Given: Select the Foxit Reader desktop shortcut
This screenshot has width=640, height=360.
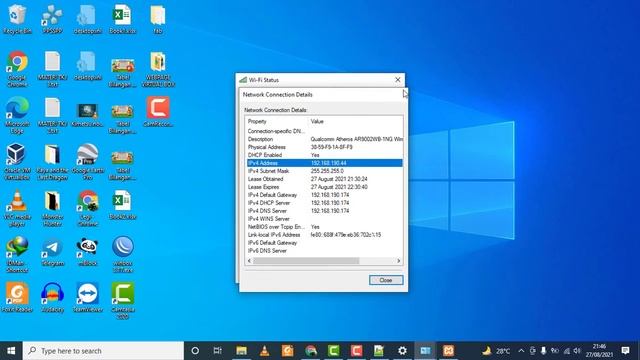Looking at the screenshot, I should 17,298.
